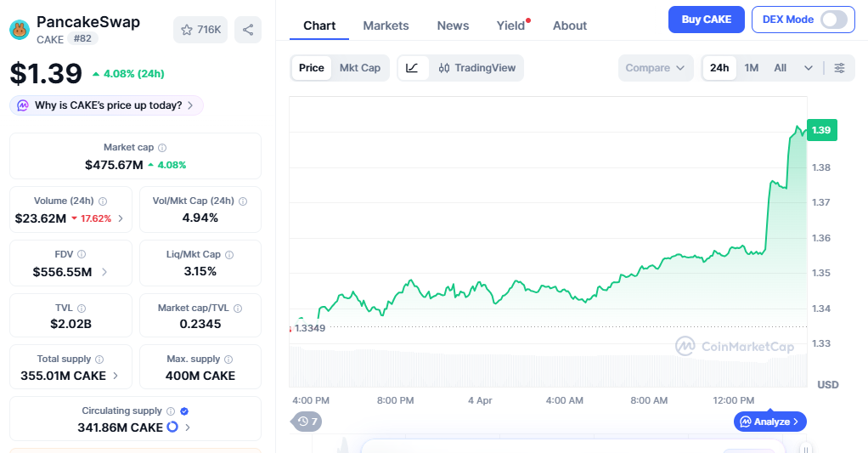This screenshot has height=453, width=868.
Task: Click the PancakeSwap logo icon
Action: pos(19,30)
